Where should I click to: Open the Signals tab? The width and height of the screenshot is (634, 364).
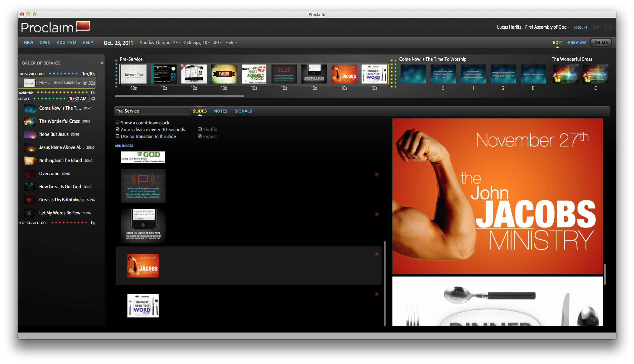243,111
